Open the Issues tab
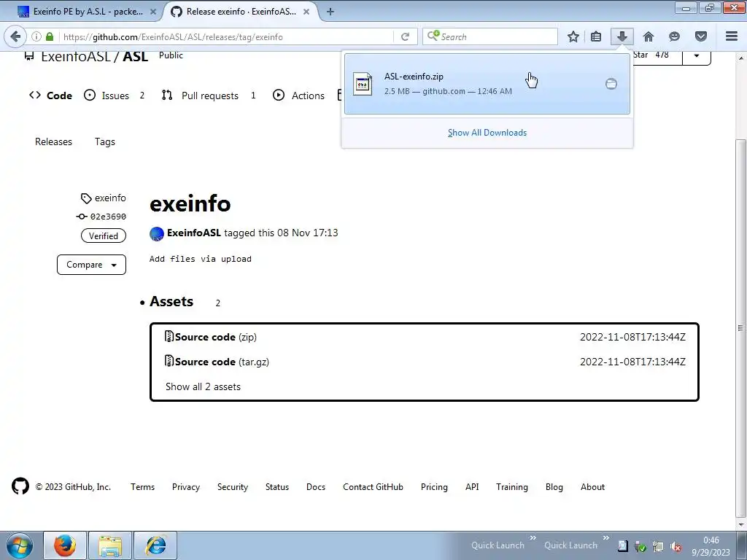This screenshot has width=747, height=560. (114, 96)
